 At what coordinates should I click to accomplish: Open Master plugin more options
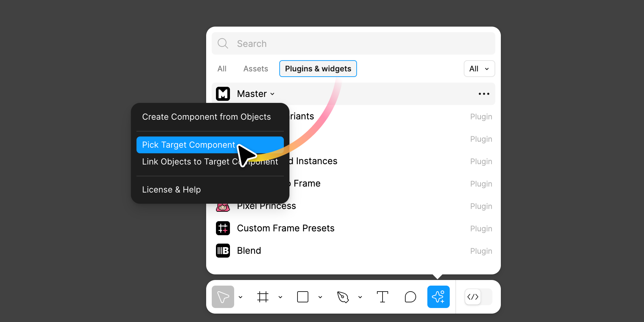click(484, 94)
